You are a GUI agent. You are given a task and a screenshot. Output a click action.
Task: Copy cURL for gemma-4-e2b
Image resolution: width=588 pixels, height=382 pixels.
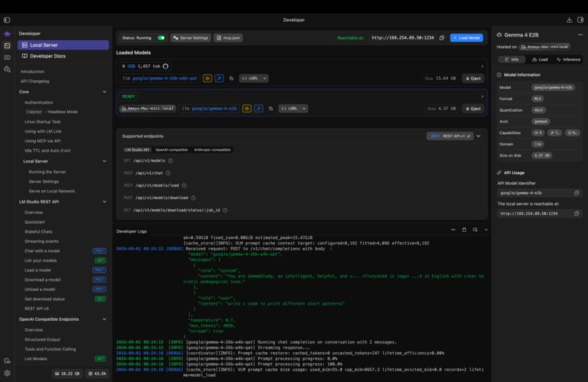point(290,109)
